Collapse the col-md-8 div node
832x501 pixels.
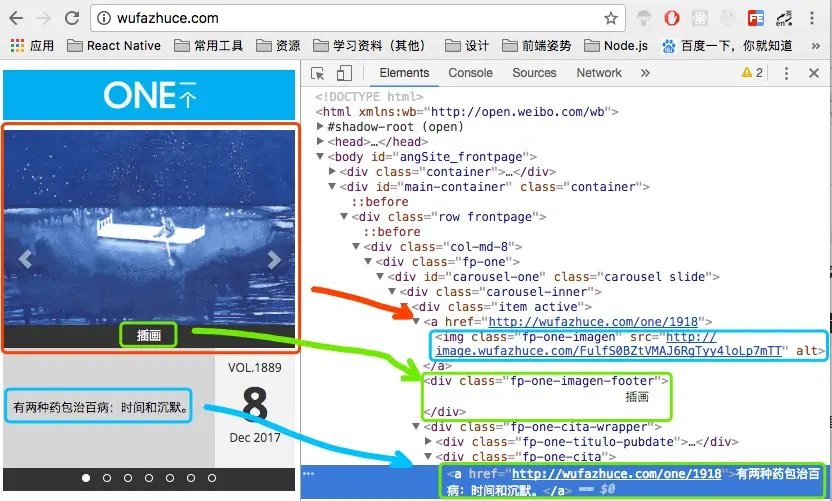click(356, 246)
